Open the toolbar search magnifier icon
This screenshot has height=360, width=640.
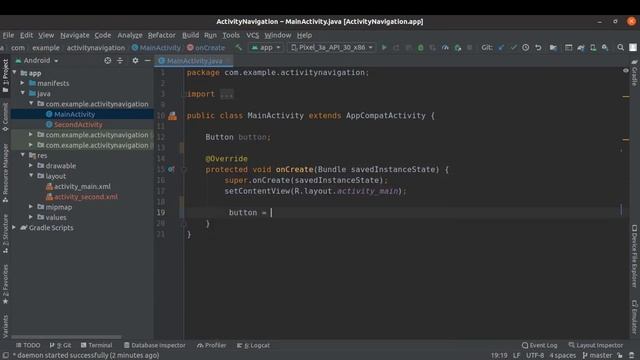620,48
